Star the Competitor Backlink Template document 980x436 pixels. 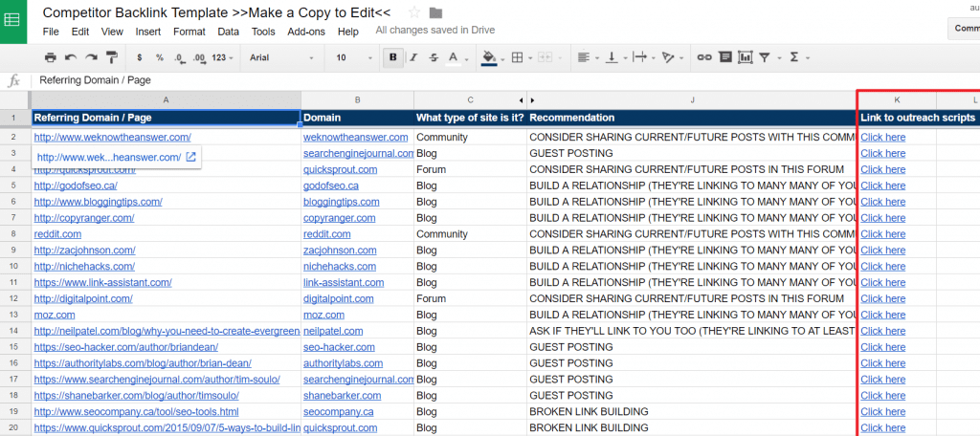[x=413, y=13]
